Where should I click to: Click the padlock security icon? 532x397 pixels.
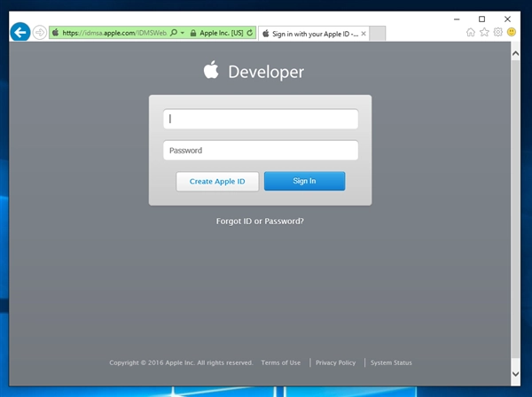pos(193,33)
